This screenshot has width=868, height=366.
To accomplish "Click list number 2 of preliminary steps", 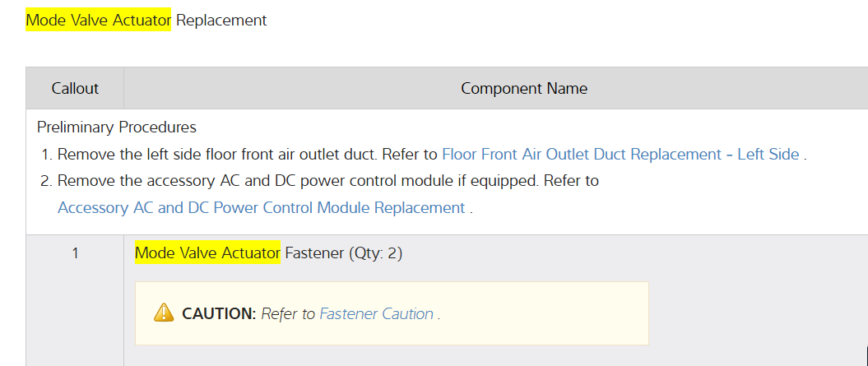I will tap(46, 182).
